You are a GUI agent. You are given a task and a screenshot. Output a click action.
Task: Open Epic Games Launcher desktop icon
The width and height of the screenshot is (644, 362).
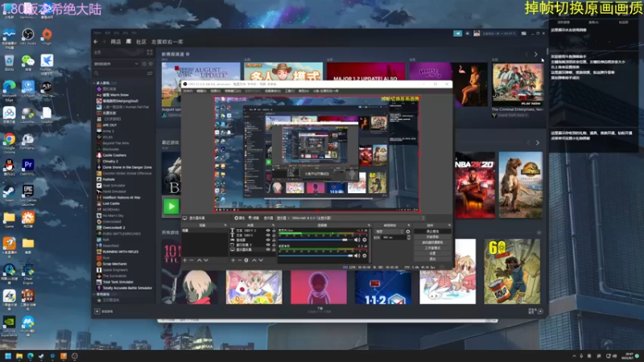(x=28, y=195)
